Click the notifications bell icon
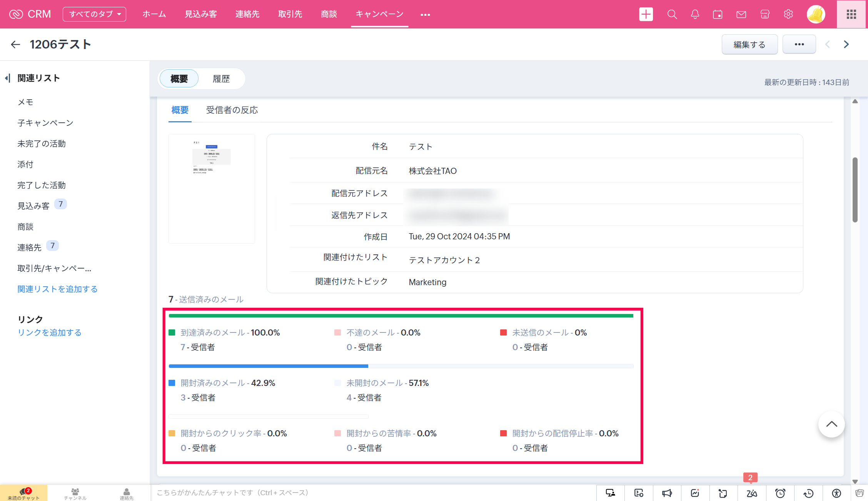The image size is (868, 501). click(x=695, y=15)
